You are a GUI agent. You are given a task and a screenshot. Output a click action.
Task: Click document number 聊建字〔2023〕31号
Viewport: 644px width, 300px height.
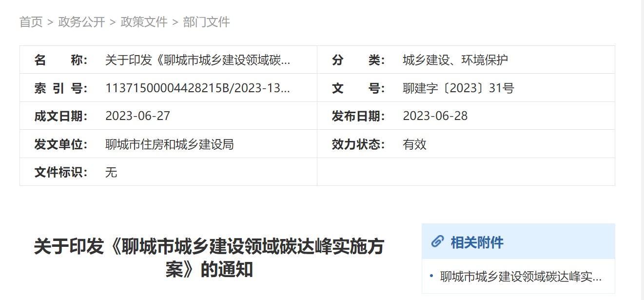tap(458, 88)
